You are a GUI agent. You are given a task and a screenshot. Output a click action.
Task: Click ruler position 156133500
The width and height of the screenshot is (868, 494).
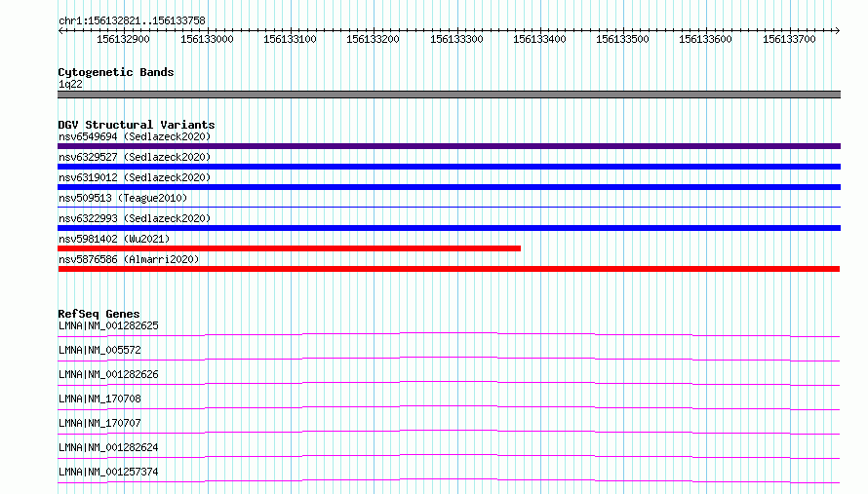pyautogui.click(x=622, y=39)
